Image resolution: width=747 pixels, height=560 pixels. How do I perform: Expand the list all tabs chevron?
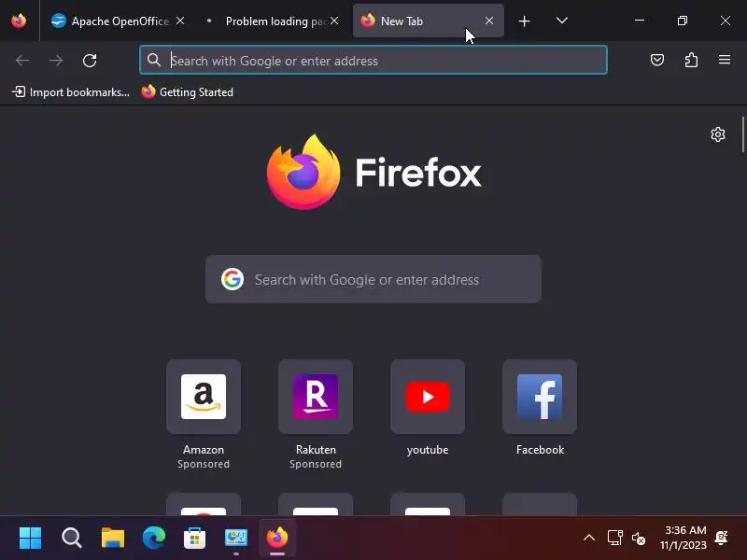[562, 21]
